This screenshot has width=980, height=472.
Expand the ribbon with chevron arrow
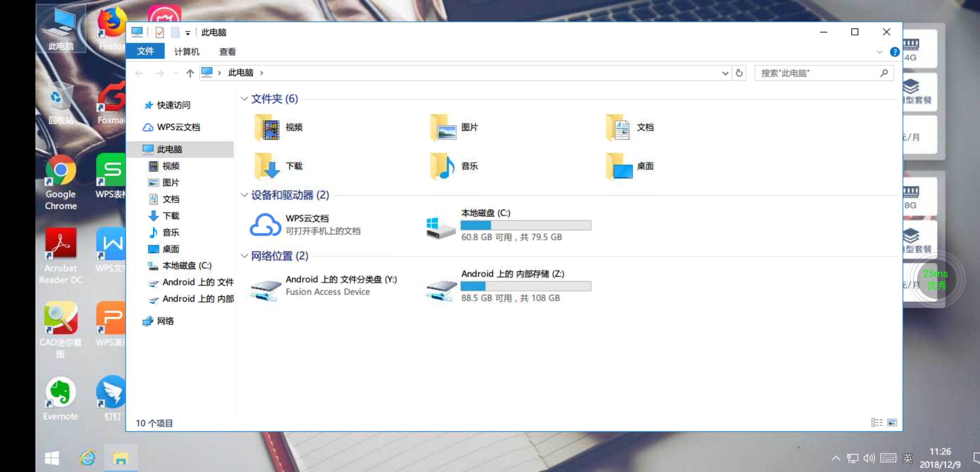[880, 52]
